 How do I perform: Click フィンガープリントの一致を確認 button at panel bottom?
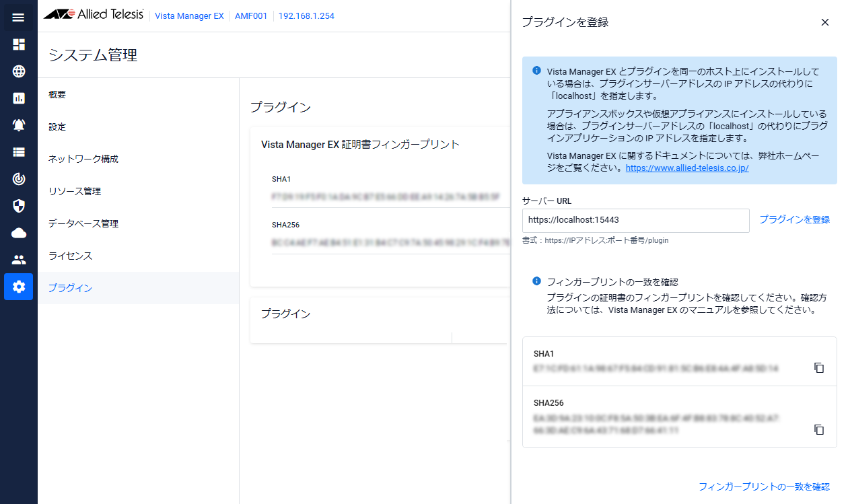click(764, 487)
